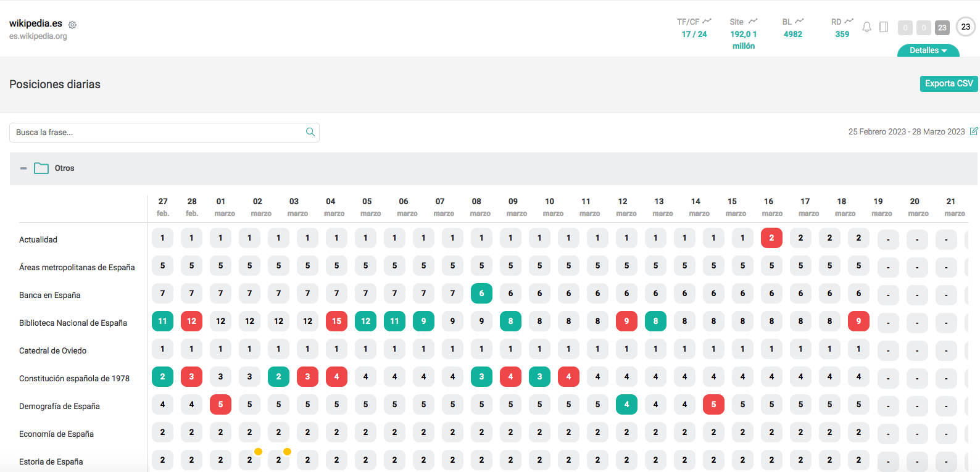Viewport: 980px width, 472px height.
Task: Open the es.wikipedia.org link
Action: pos(38,36)
